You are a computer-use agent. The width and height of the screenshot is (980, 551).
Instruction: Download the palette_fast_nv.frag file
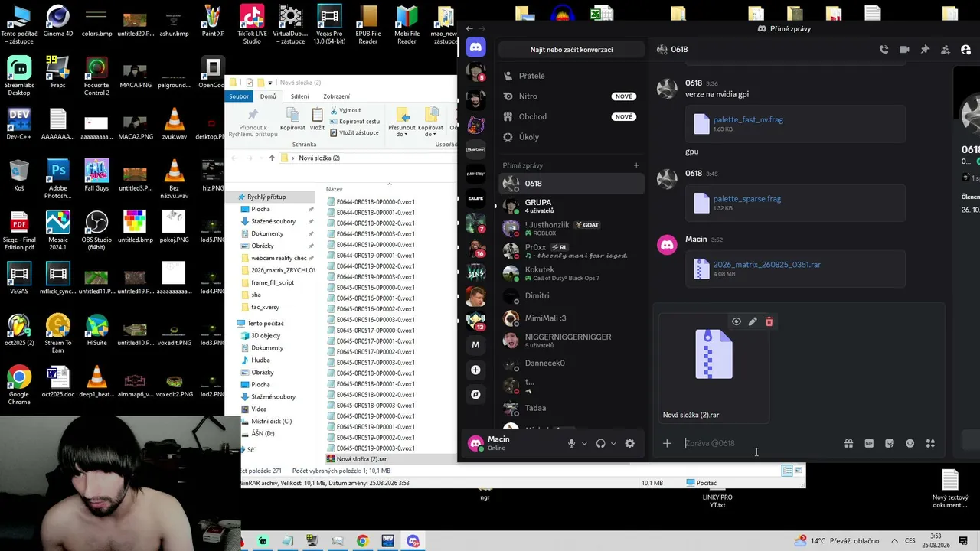point(748,119)
